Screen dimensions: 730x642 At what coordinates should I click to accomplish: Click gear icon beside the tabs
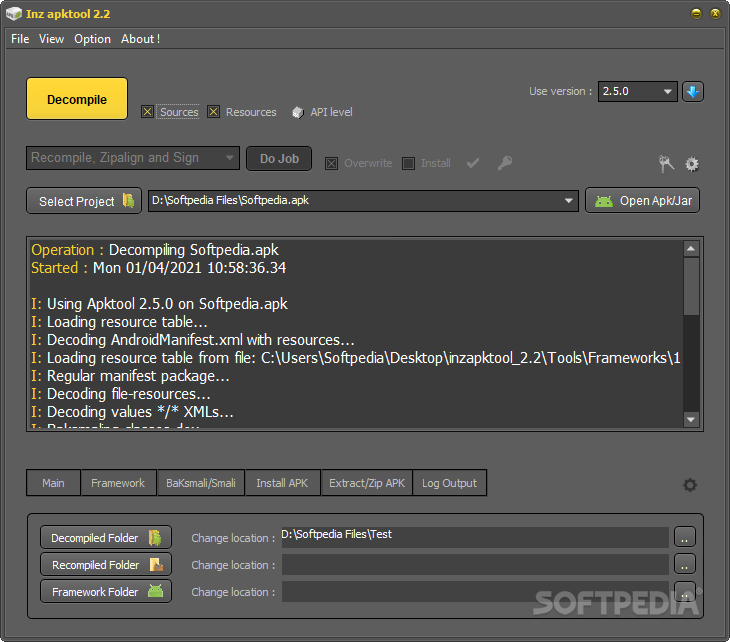690,485
